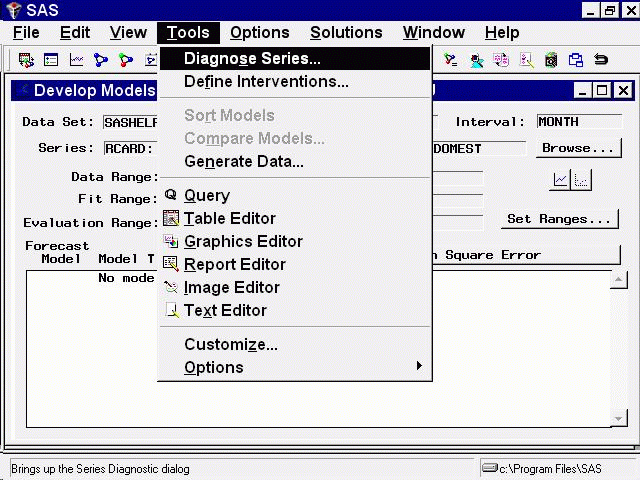The image size is (640, 480).
Task: Open the Options menu in menu bar
Action: (260, 33)
